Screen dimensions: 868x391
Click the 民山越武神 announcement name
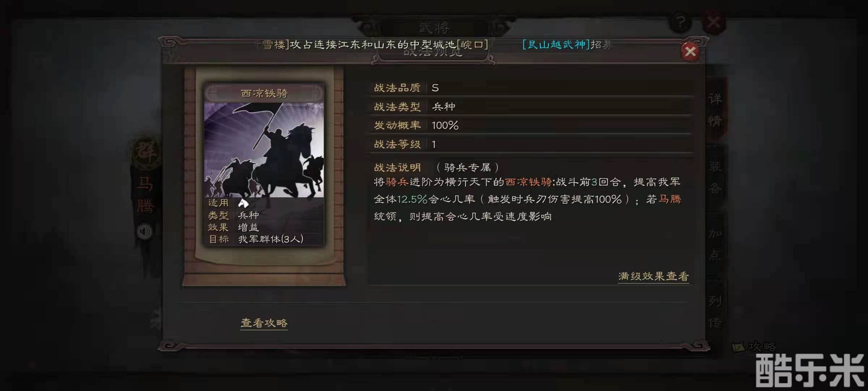556,45
